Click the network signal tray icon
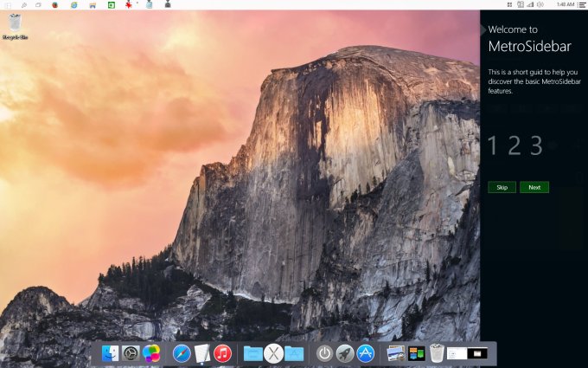 (530, 4)
